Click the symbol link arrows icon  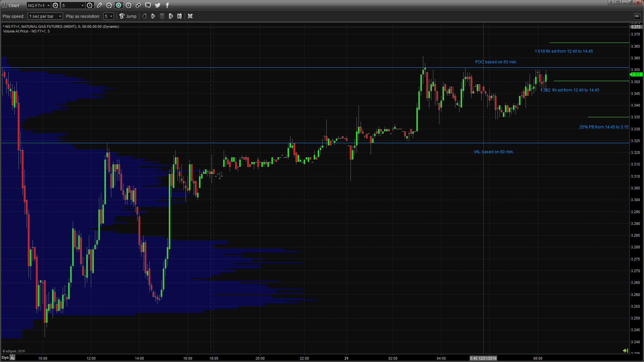tap(138, 5)
